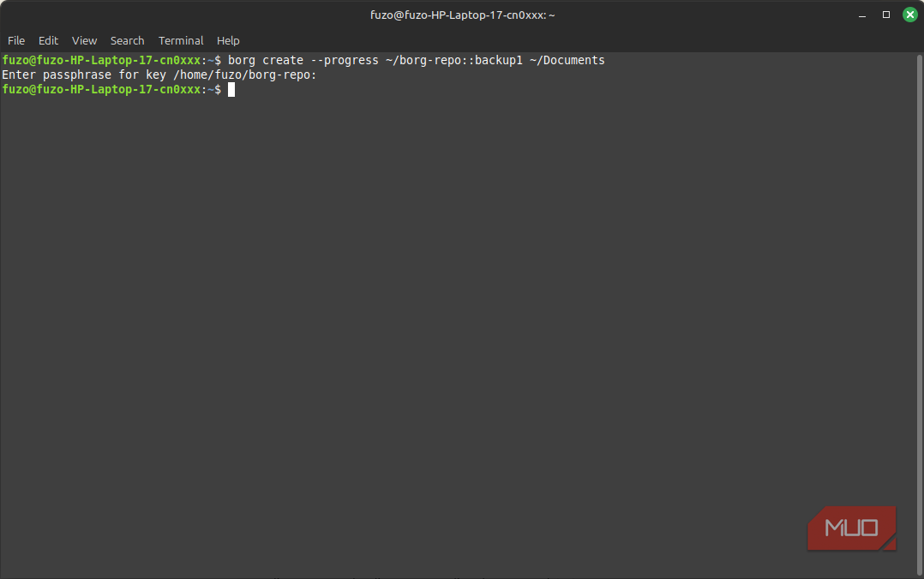The height and width of the screenshot is (579, 924).
Task: Close the terminal with the green X button
Action: point(910,15)
